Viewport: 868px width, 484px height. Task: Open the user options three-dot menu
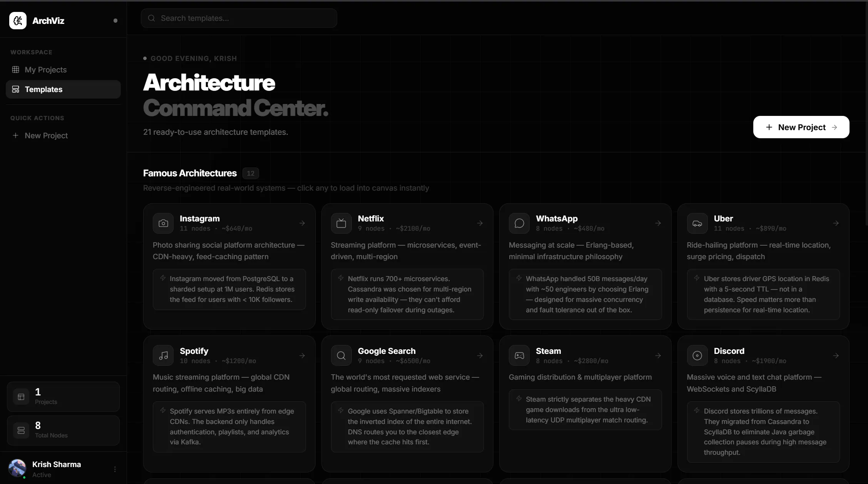115,469
